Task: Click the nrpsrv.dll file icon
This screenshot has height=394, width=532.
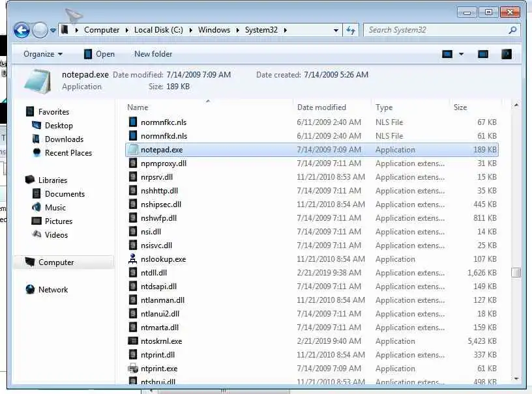Action: [133, 177]
